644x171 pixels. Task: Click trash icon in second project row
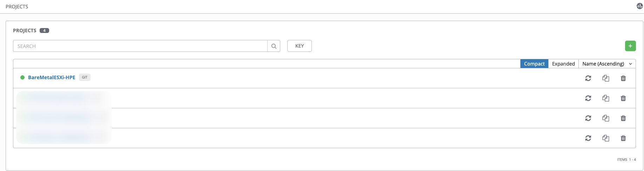(623, 98)
